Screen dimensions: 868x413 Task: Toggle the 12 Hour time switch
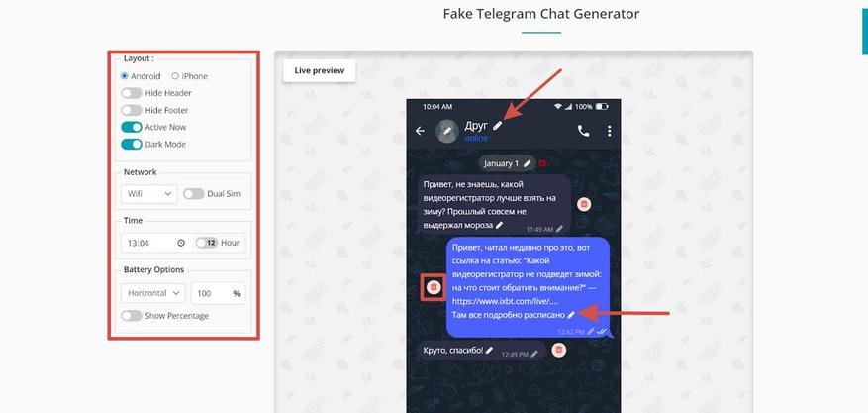(207, 243)
